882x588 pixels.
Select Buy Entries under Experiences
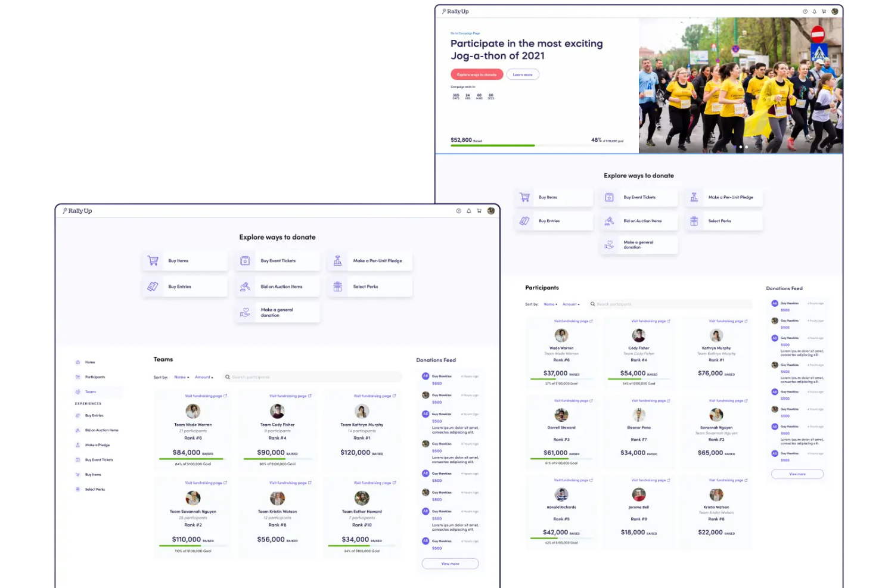pyautogui.click(x=78, y=415)
